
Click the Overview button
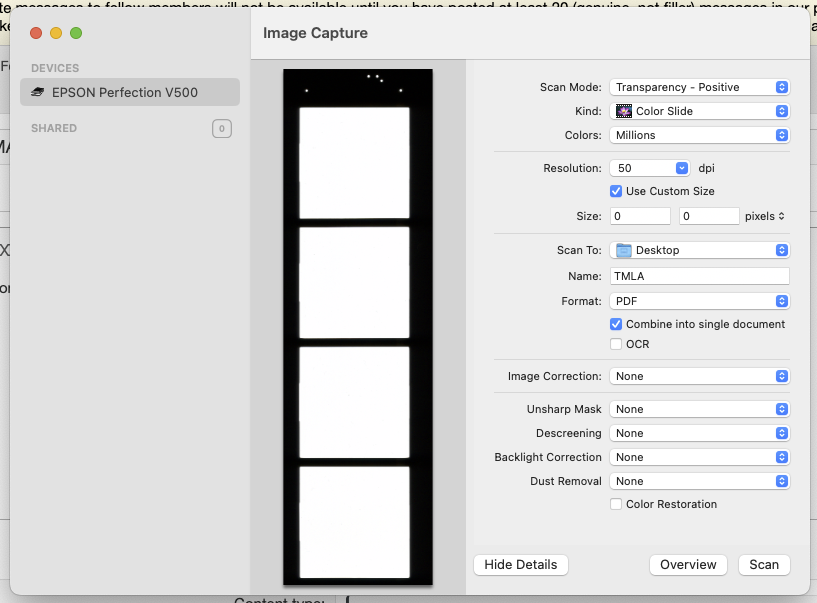tap(688, 565)
